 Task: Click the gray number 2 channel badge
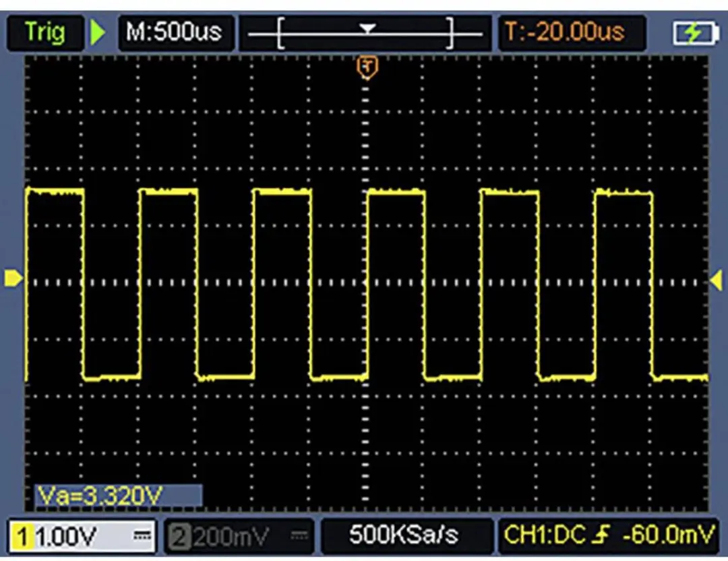(180, 537)
